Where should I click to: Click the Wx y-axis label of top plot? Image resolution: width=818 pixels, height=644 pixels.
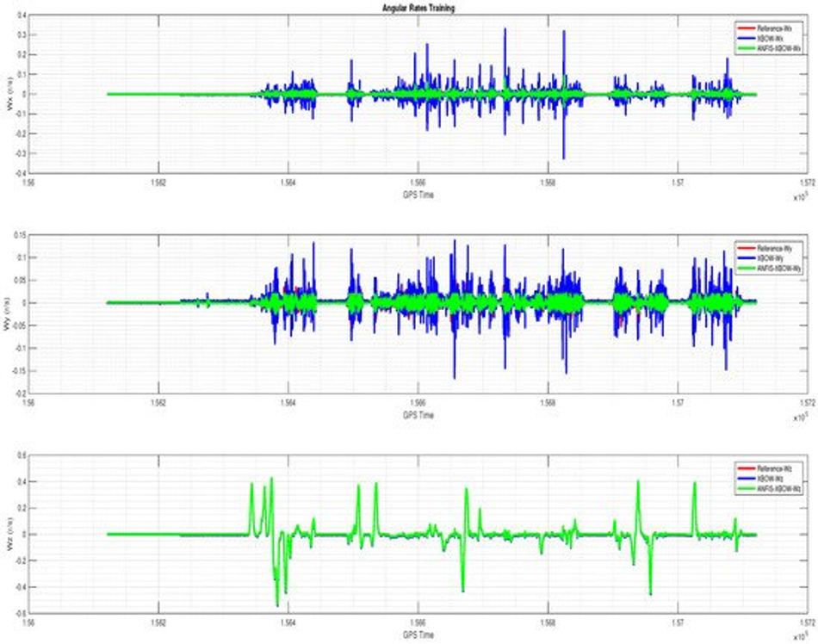(x=9, y=93)
